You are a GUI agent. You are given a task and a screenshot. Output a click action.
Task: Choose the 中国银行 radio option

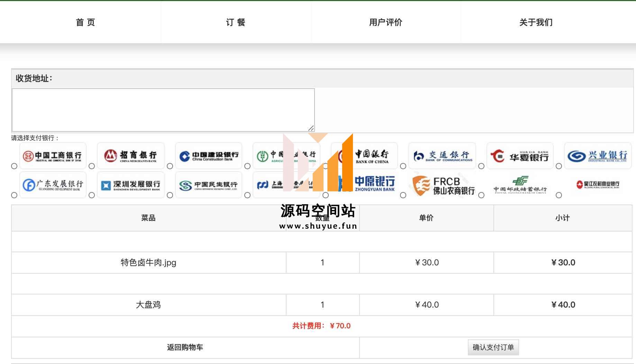tap(326, 166)
